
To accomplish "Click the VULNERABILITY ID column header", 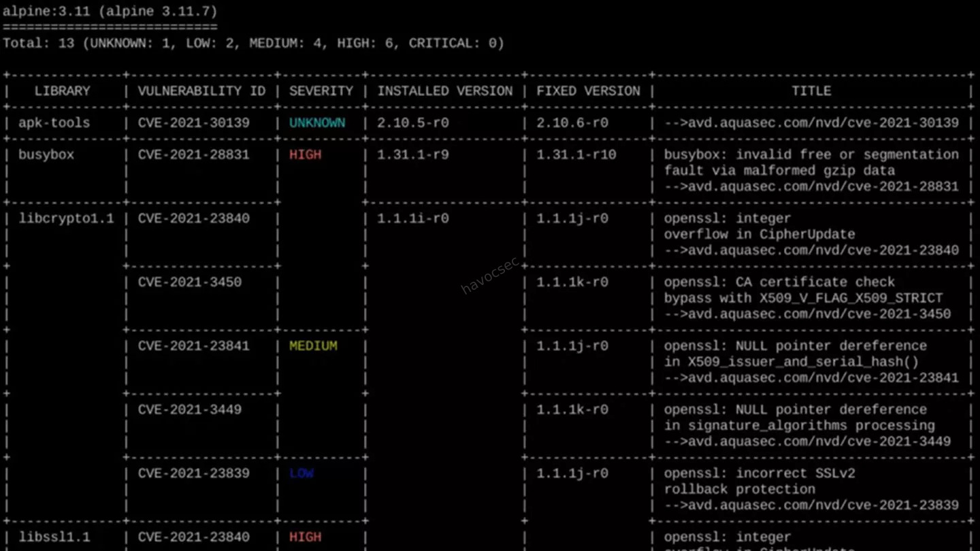I will 201,91.
